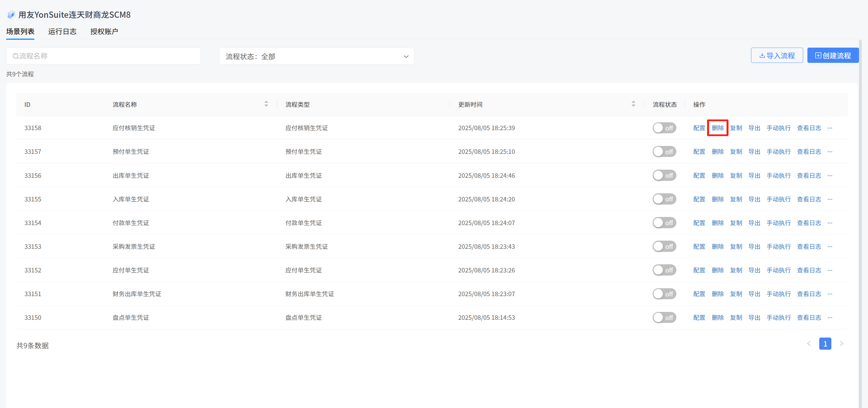
Task: Toggle status switch for 应付核销生凭证
Action: click(x=664, y=128)
